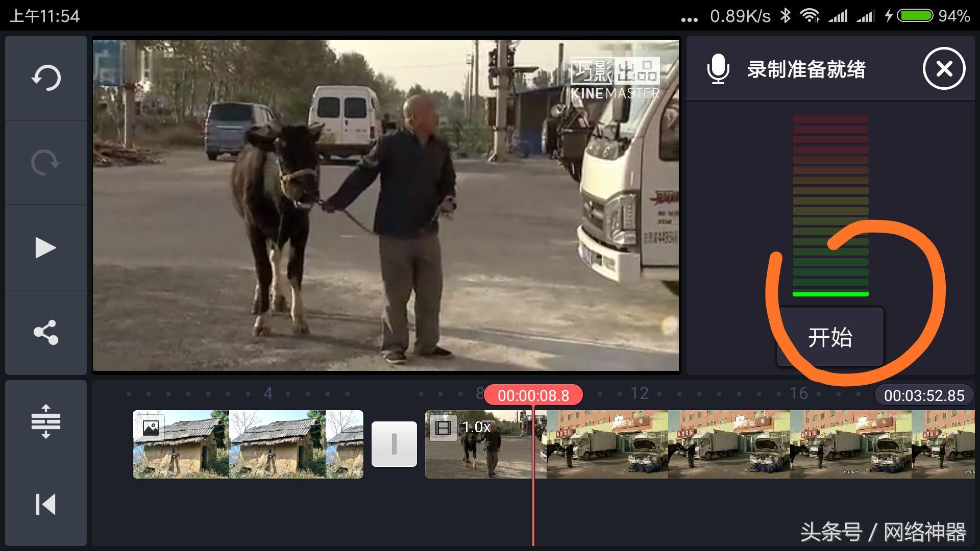Click the total duration 00:03:52.85 label
980x551 pixels.
[924, 395]
